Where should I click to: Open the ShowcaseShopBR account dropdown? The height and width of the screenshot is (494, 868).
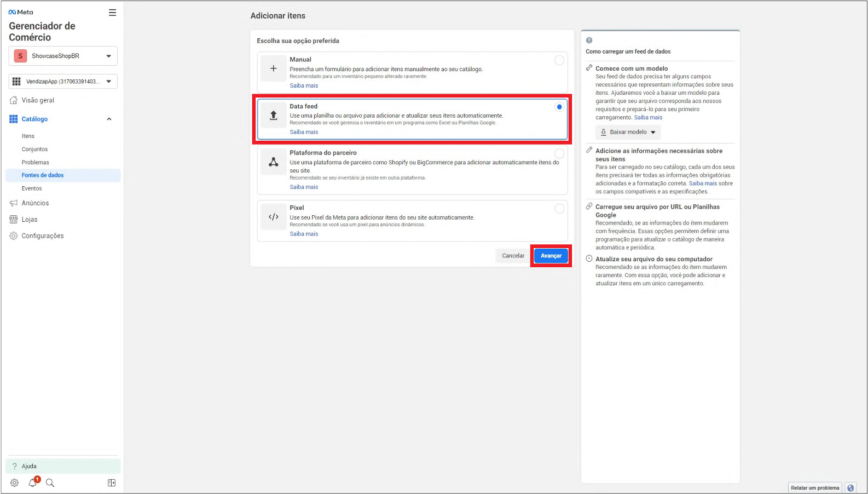(63, 56)
